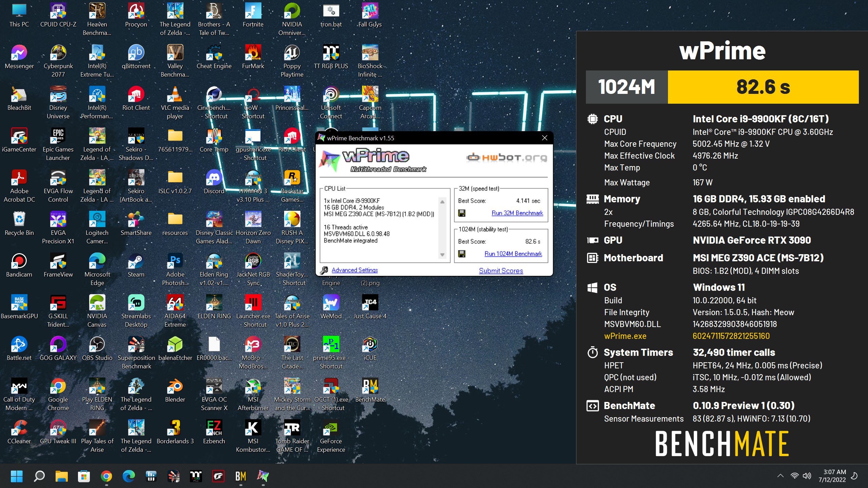Select the balenaEtcher desktop icon

[175, 349]
